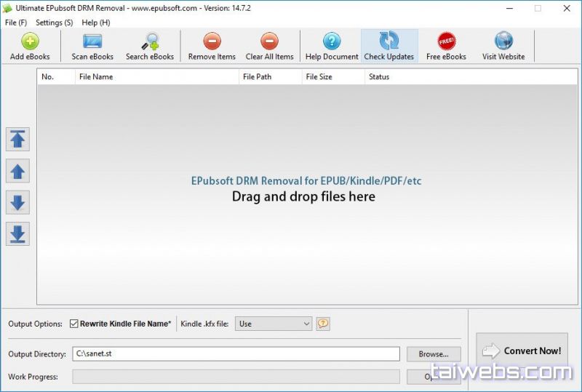This screenshot has width=582, height=392.
Task: Open the File (F) menu
Action: point(16,23)
